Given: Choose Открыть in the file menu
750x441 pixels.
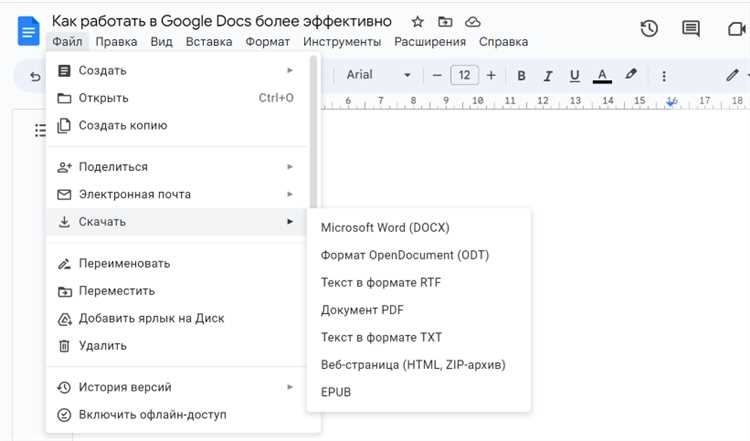Looking at the screenshot, I should [176, 98].
